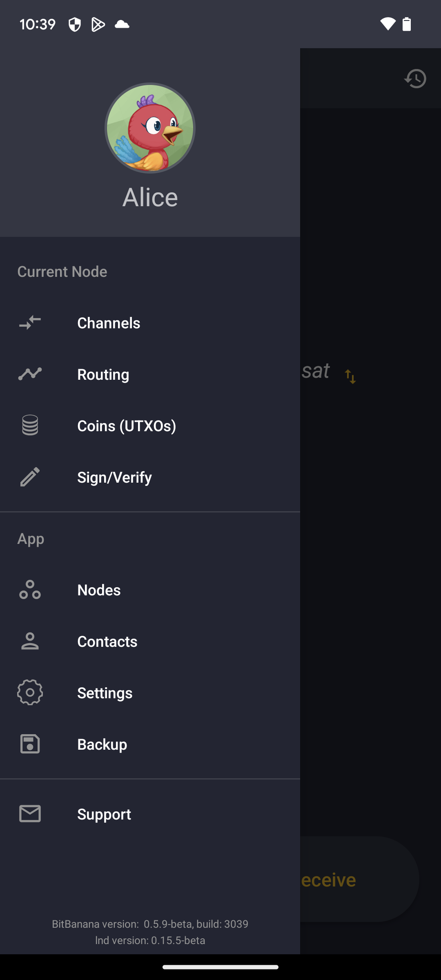
Task: Tap the Channels arrows icon
Action: (x=30, y=323)
